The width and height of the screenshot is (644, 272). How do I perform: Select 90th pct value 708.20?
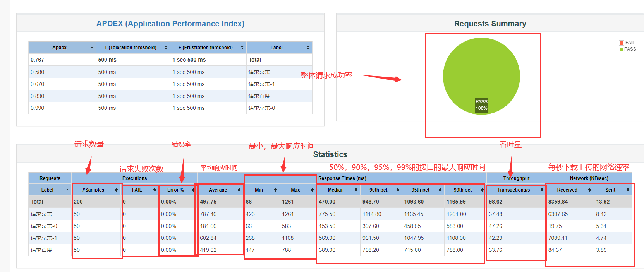[x=371, y=250]
